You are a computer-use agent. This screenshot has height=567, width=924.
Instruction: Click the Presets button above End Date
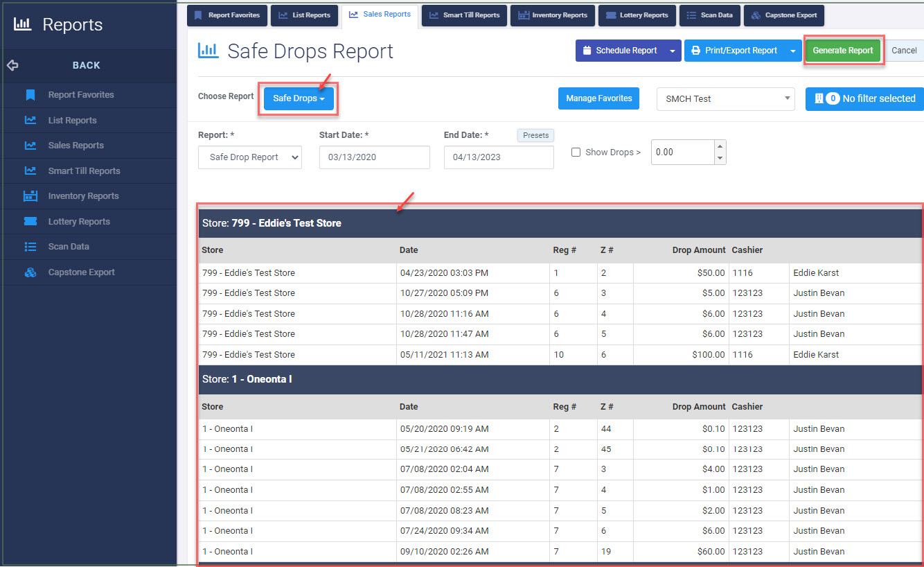click(x=535, y=136)
